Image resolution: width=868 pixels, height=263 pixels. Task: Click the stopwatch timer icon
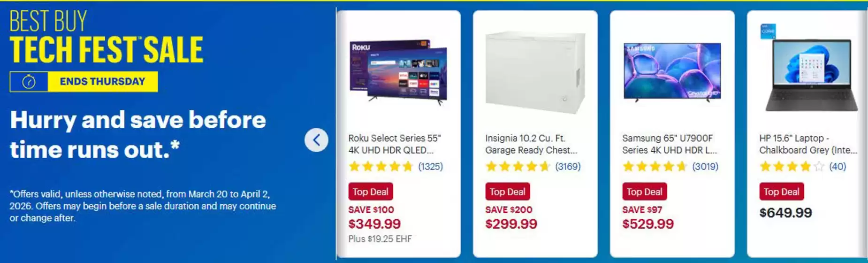point(29,82)
